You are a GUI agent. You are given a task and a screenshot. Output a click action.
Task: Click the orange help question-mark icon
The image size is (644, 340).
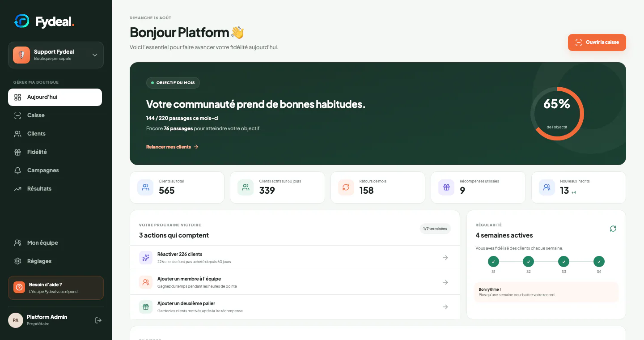coord(19,287)
